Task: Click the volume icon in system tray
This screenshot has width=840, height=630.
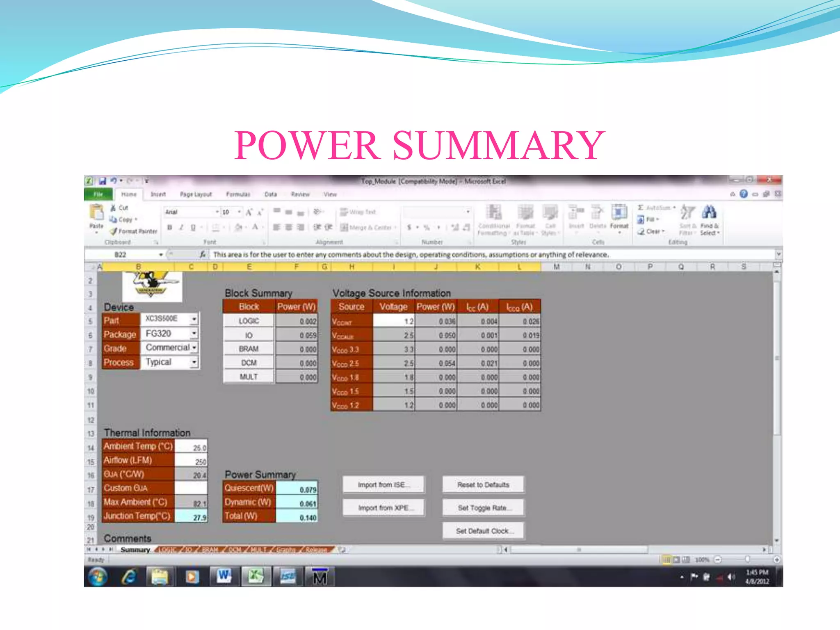Action: coord(731,577)
